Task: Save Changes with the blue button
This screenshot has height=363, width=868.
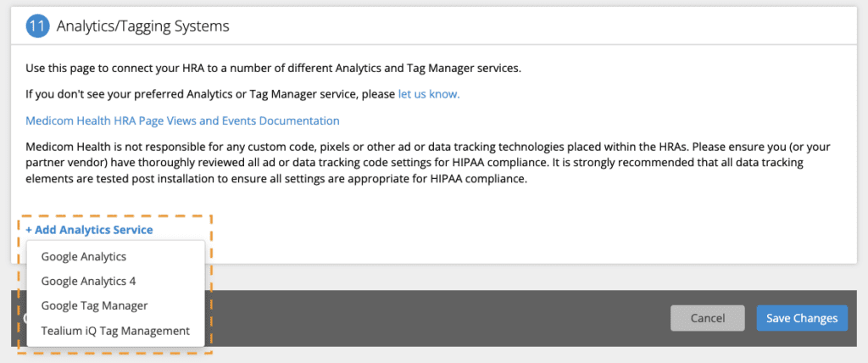Action: (x=802, y=318)
